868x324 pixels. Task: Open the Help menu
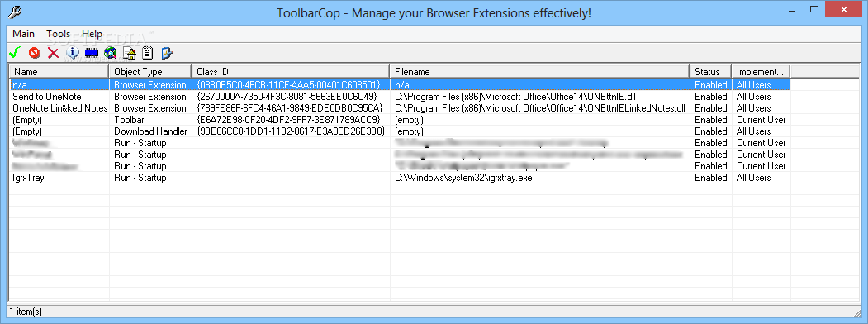tap(92, 34)
